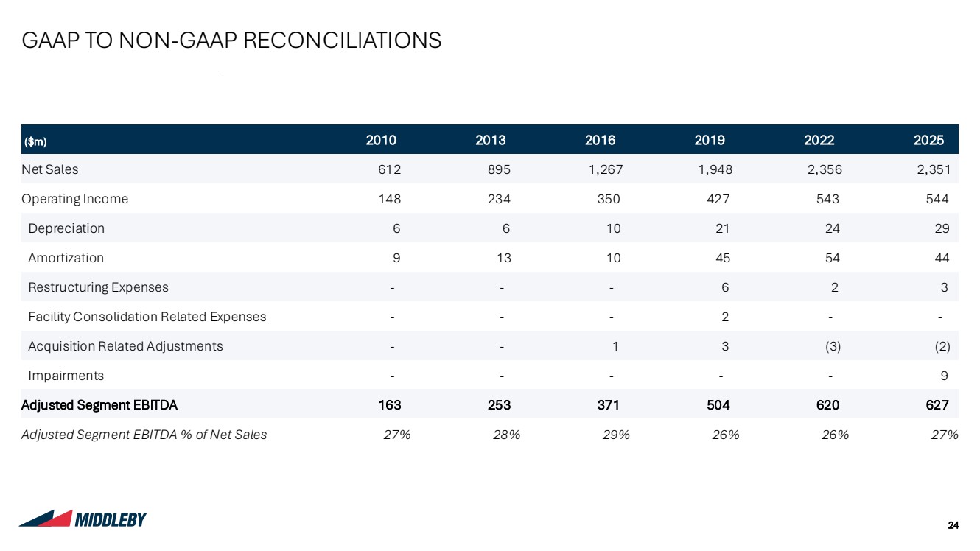This screenshot has width=980, height=551.
Task: Select Restructuring Expenses value 3 for 2025
Action: [944, 287]
